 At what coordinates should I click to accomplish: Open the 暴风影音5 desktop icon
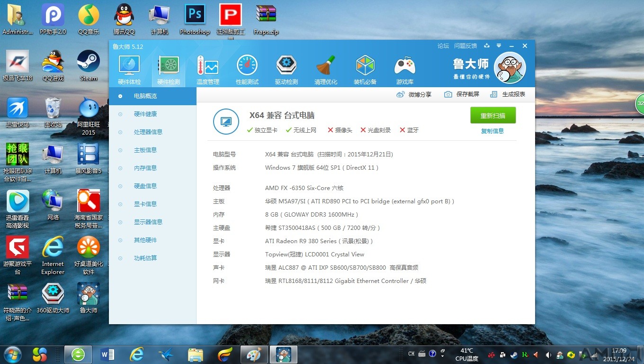coord(89,159)
